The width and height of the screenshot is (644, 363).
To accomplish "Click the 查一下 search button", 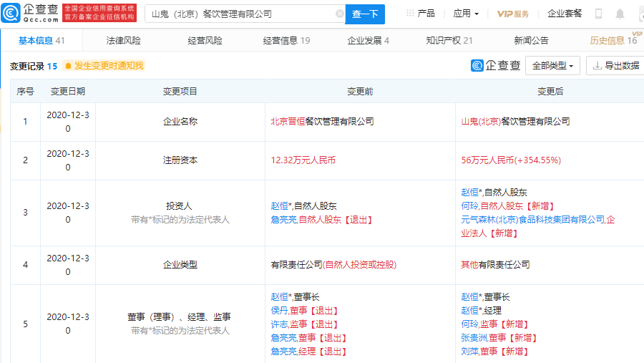I will point(365,14).
